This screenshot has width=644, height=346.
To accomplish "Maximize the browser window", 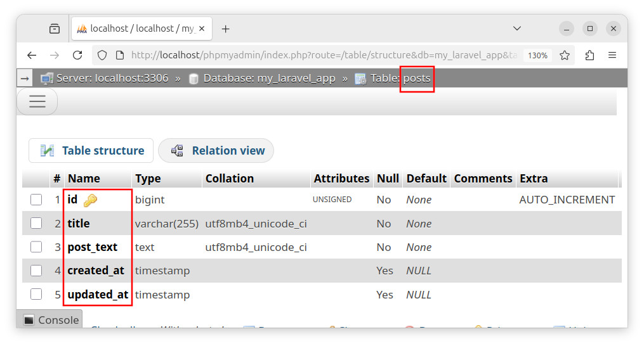I will [x=590, y=29].
